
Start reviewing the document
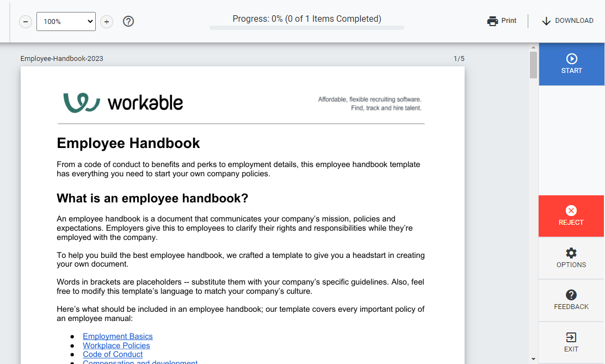point(571,64)
